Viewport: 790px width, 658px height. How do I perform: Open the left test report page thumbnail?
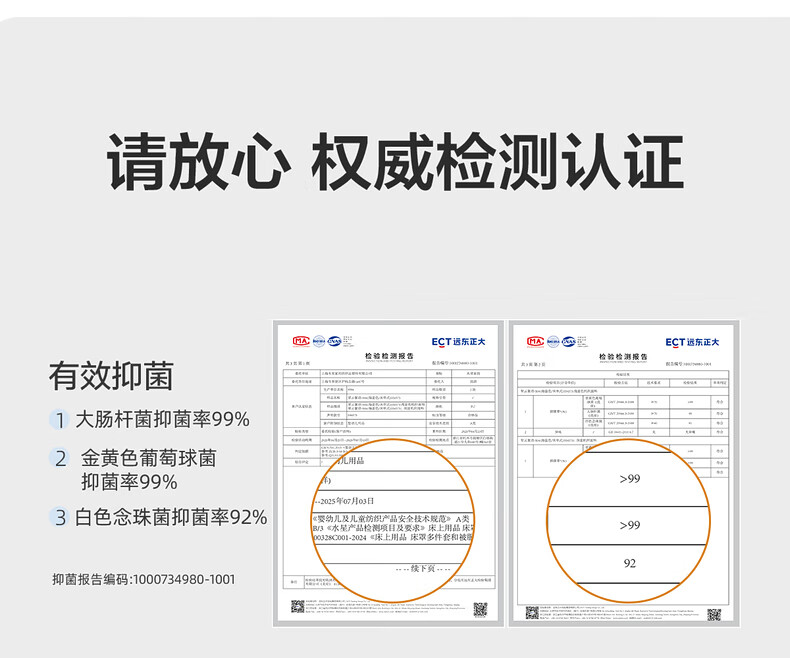(x=388, y=474)
